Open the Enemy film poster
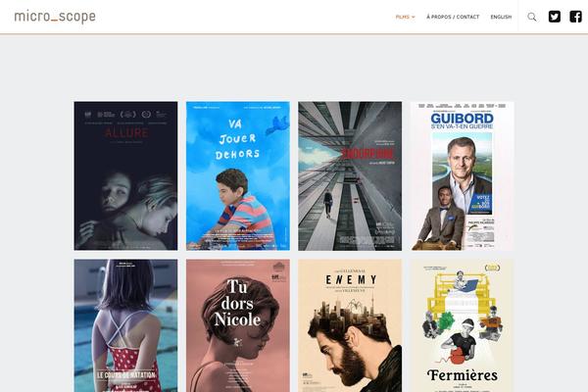The width and height of the screenshot is (588, 392). pyautogui.click(x=350, y=325)
